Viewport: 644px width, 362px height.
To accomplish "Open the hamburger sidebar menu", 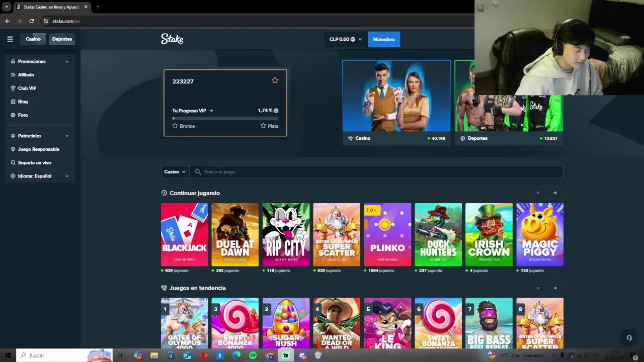I will (10, 39).
